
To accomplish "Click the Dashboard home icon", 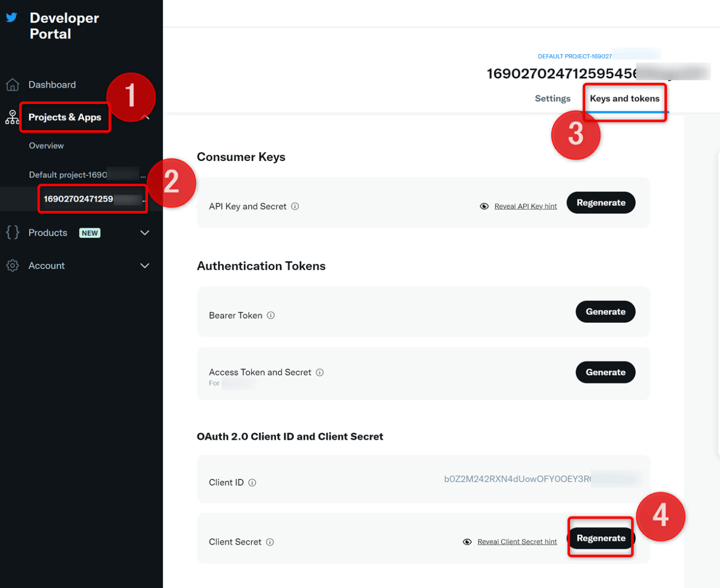I will tap(12, 85).
